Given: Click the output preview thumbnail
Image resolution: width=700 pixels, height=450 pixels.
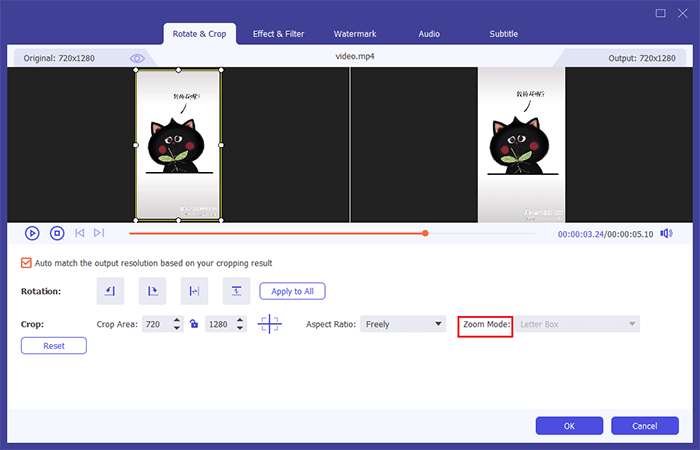Looking at the screenshot, I should pyautogui.click(x=521, y=145).
